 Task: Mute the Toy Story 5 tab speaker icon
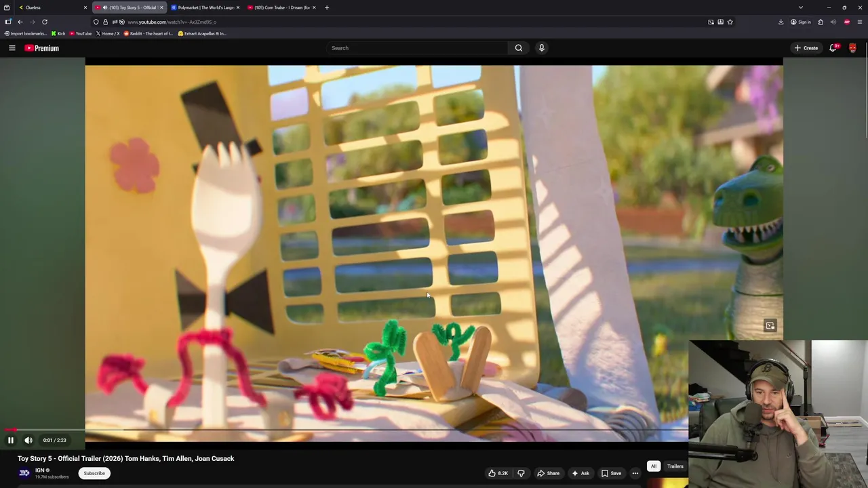pos(104,7)
